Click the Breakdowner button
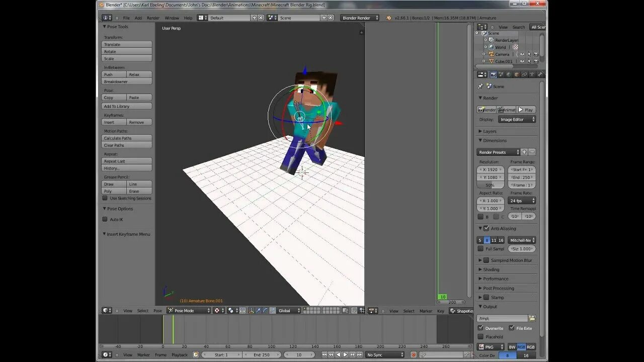The height and width of the screenshot is (362, 644). pyautogui.click(x=127, y=82)
